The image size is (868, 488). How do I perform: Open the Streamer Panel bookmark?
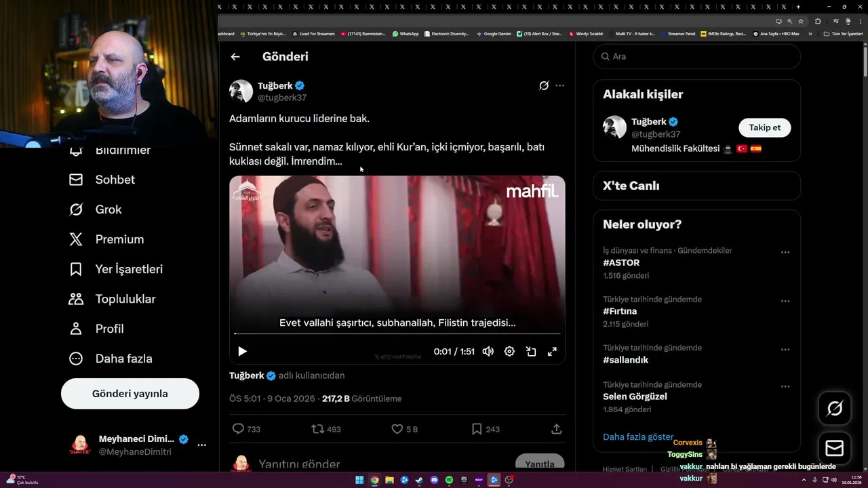coord(678,33)
